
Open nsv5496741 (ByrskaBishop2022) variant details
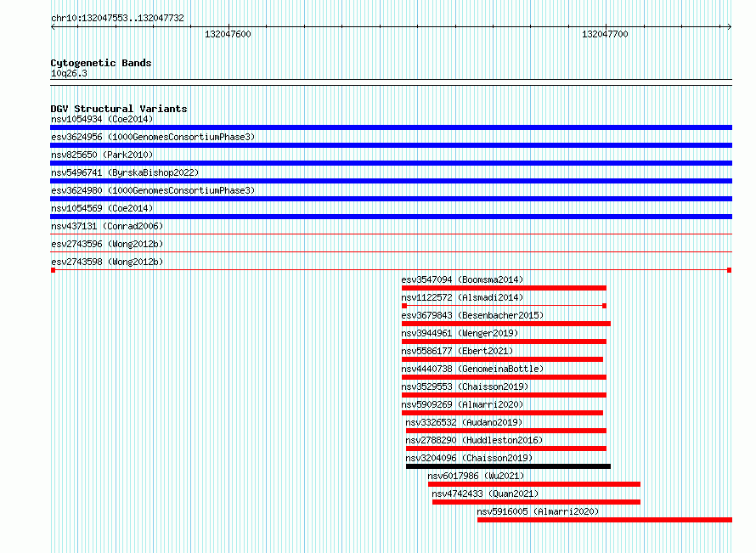coord(125,172)
